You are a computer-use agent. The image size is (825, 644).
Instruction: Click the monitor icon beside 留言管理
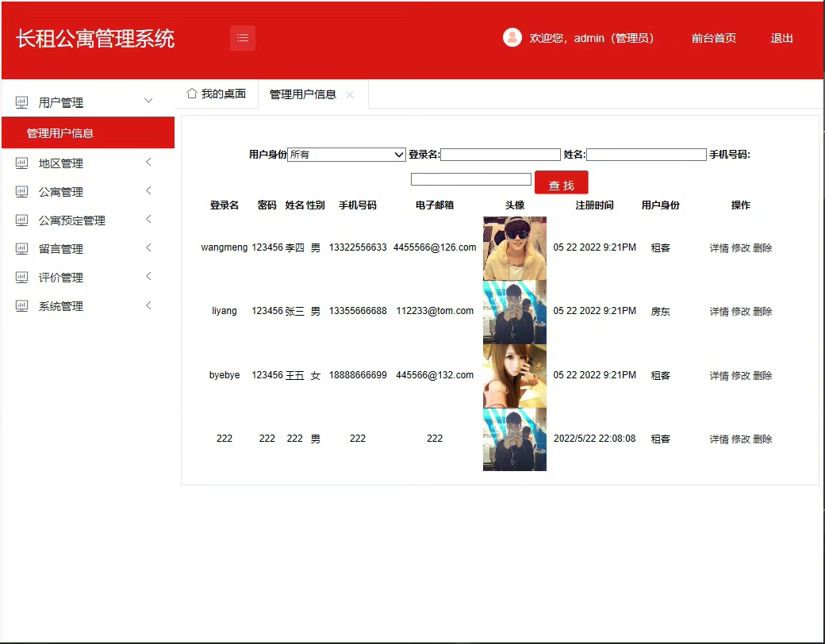(x=21, y=249)
